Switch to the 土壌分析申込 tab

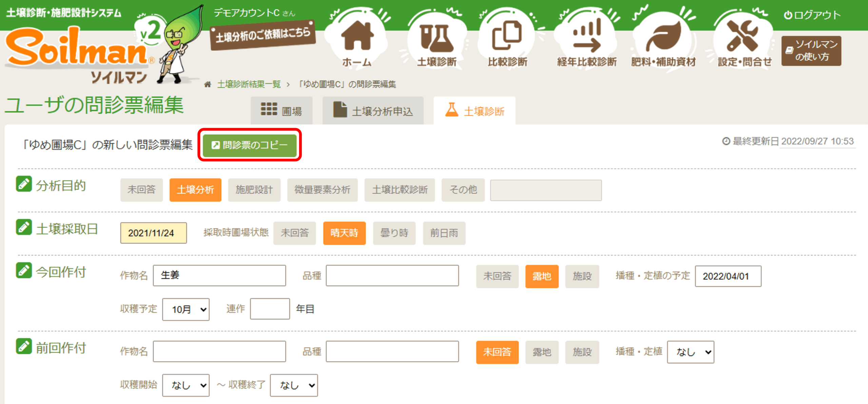pos(373,111)
